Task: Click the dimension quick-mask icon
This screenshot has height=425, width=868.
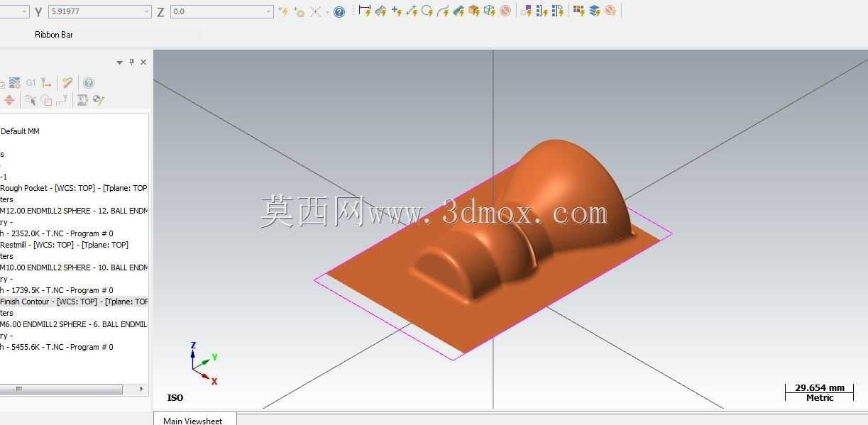Action: (x=365, y=11)
